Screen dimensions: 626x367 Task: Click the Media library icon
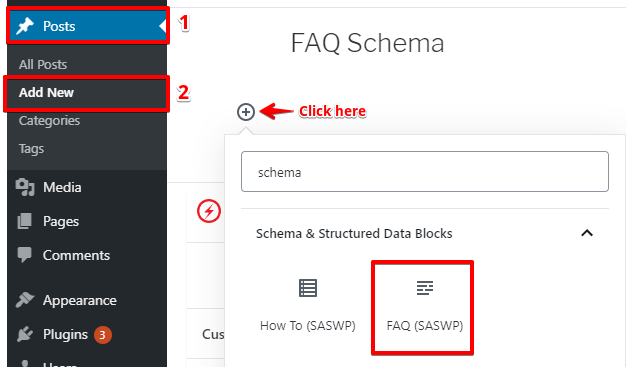[25, 187]
